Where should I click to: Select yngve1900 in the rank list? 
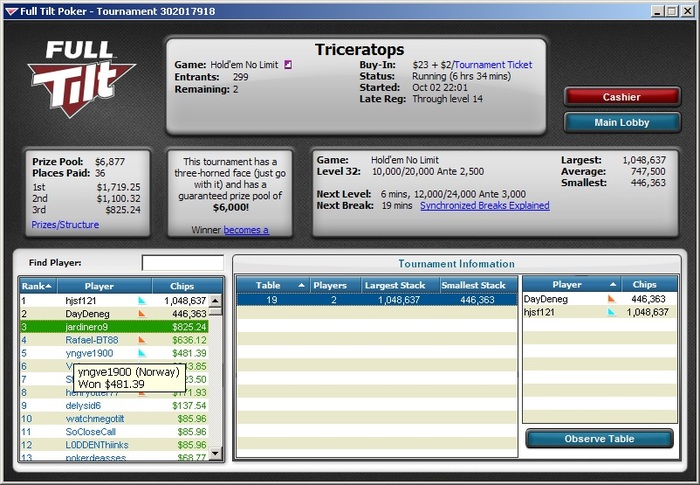pyautogui.click(x=114, y=353)
